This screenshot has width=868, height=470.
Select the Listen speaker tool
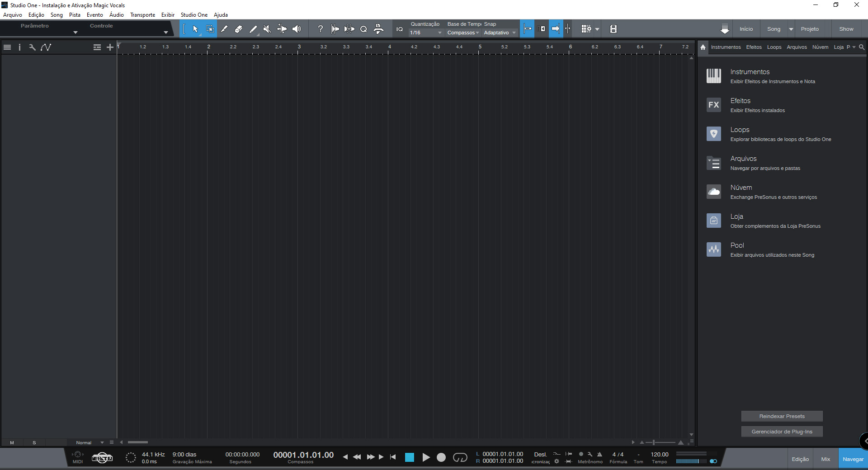[x=297, y=29]
